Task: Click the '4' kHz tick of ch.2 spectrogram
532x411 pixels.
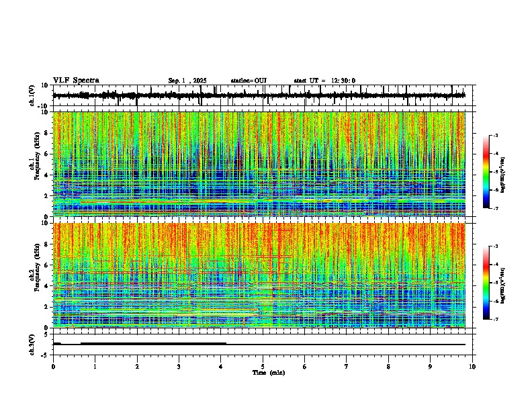Action: 47,286
